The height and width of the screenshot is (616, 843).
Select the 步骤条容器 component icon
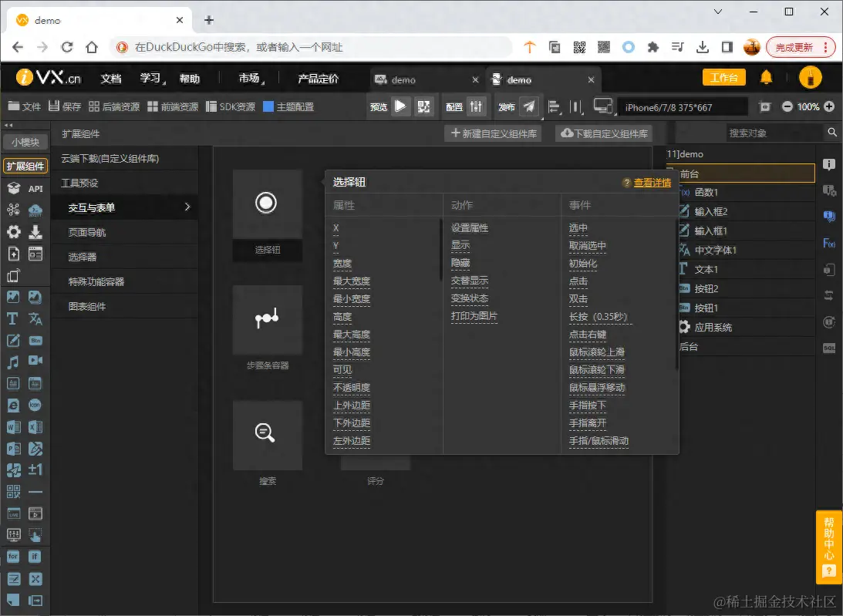click(267, 319)
